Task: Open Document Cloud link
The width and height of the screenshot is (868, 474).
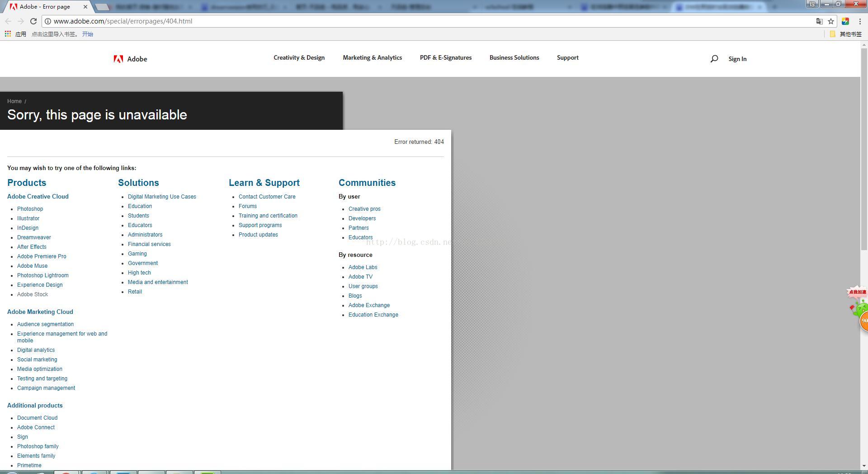Action: (37, 418)
